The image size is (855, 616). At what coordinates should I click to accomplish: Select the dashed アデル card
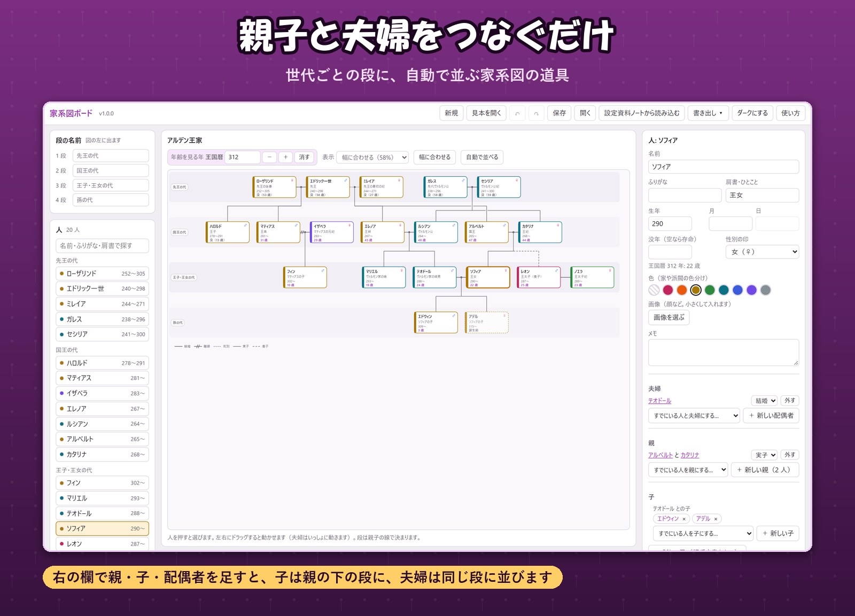click(x=487, y=323)
